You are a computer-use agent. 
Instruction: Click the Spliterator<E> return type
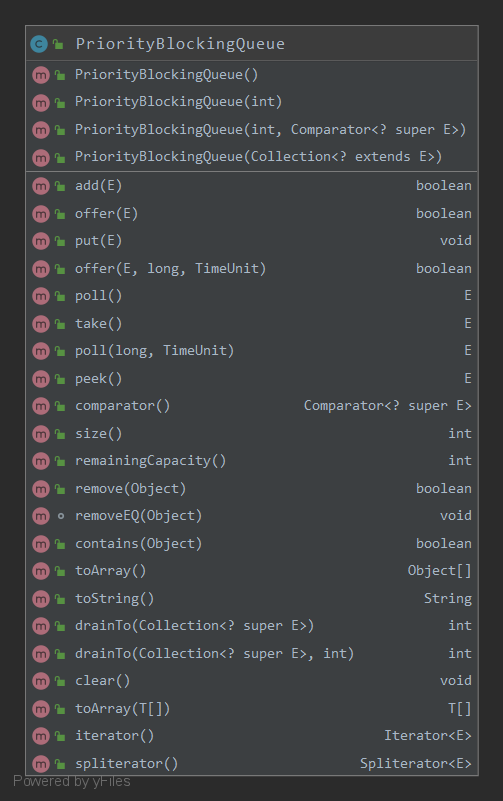[416, 764]
